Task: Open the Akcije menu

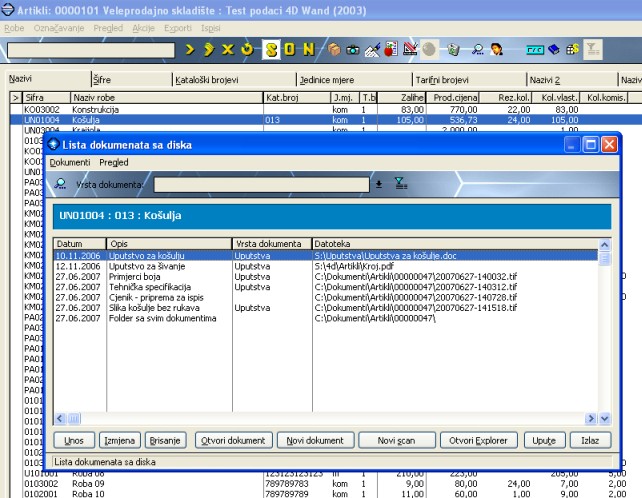Action: click(143, 28)
